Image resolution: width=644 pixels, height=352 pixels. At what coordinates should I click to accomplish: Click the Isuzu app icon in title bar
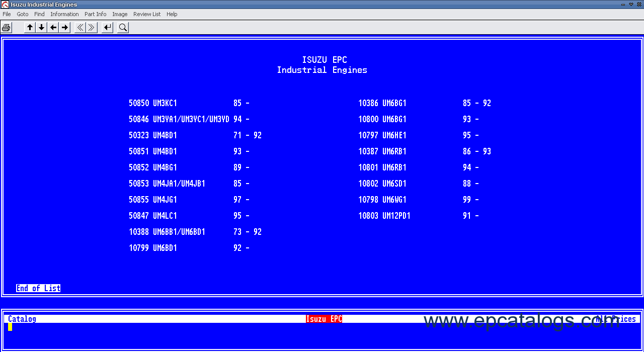pyautogui.click(x=5, y=5)
